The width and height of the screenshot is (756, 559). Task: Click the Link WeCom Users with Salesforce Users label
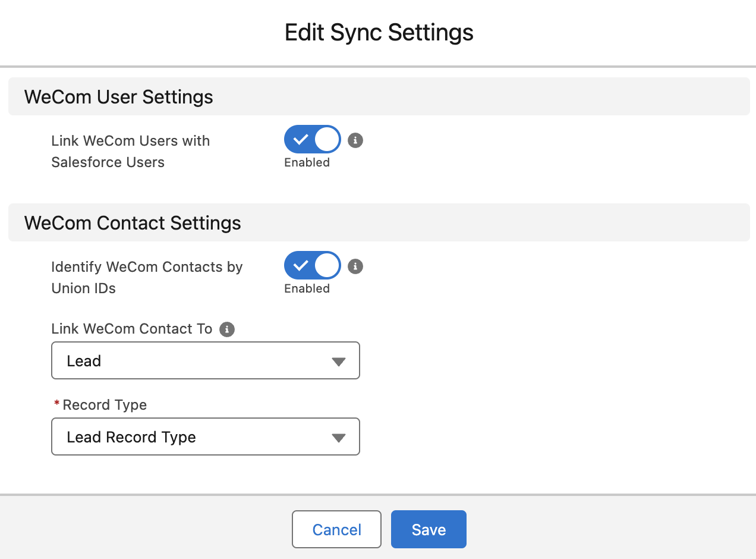131,152
